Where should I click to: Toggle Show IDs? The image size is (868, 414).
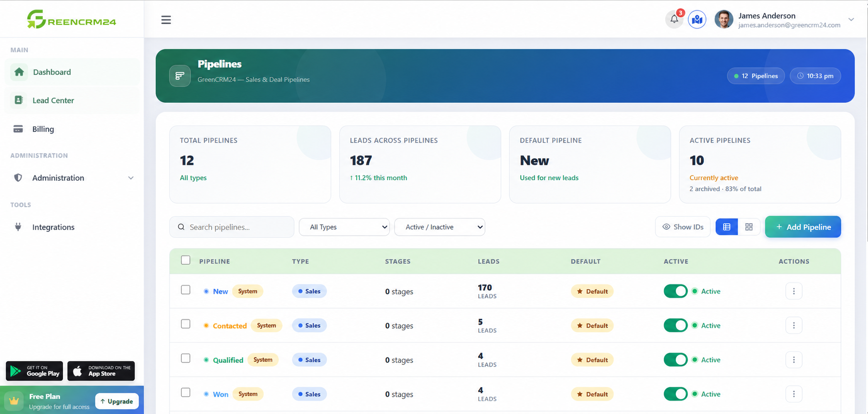tap(683, 227)
